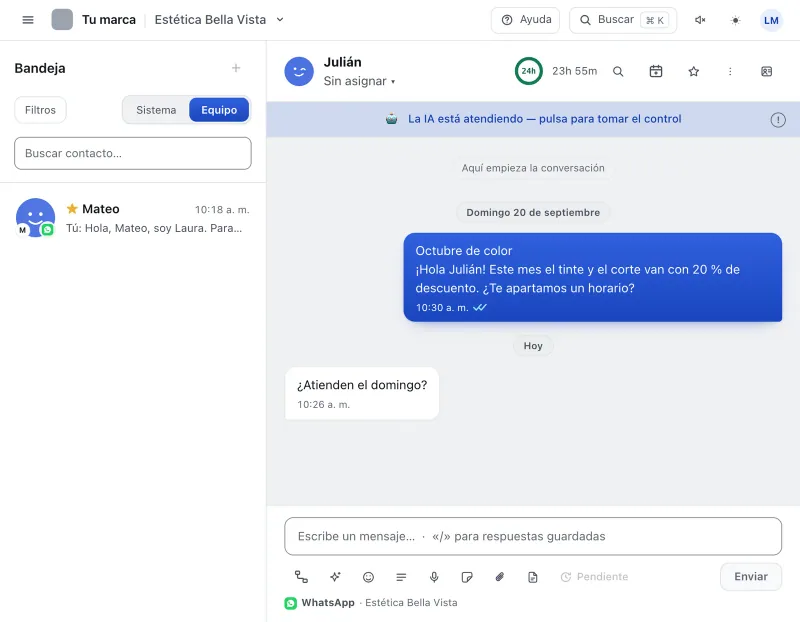Screen dimensions: 800x622
Task: Open the Ayuda help button
Action: [525, 20]
